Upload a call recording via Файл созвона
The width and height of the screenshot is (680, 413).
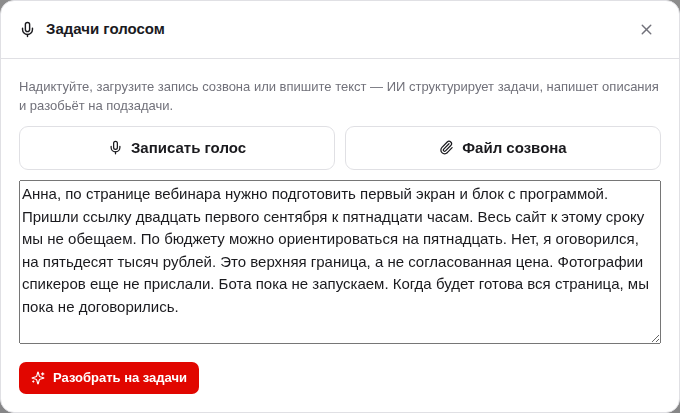click(x=503, y=148)
